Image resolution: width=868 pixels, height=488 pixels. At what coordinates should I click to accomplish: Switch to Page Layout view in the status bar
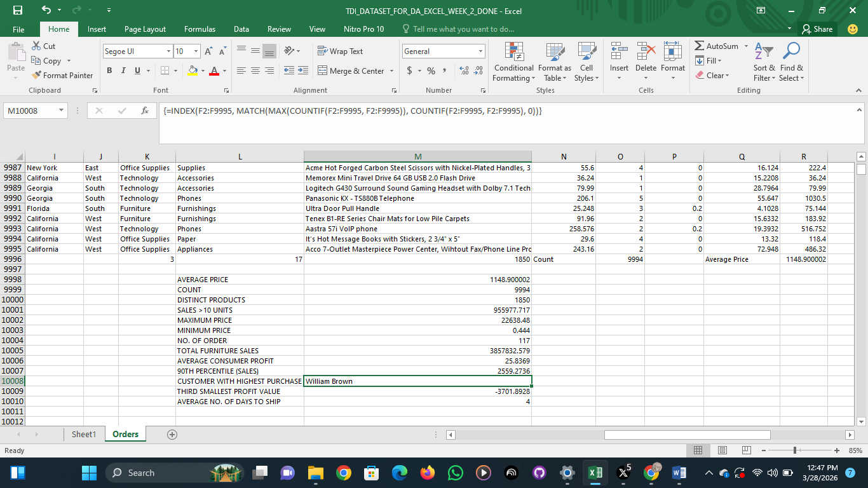click(x=722, y=451)
